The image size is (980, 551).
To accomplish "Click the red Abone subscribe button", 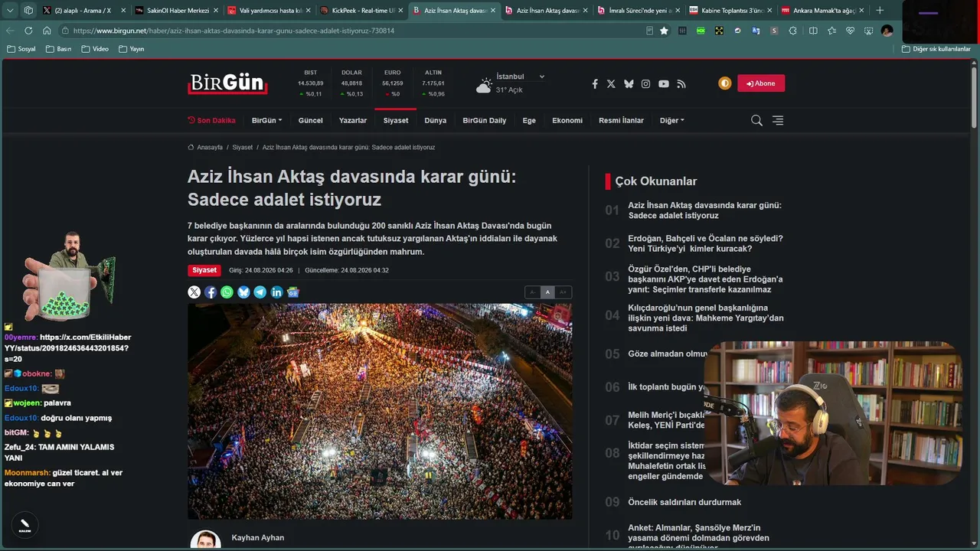I will [x=761, y=83].
